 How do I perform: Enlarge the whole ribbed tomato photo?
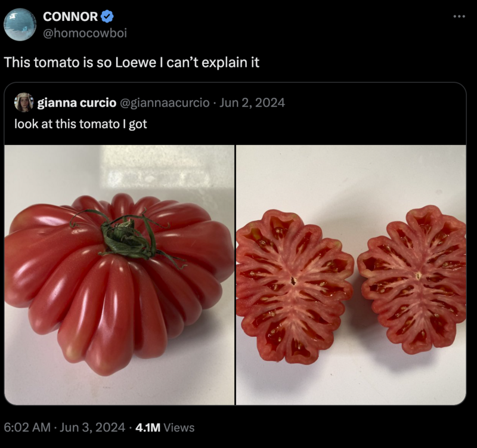[x=119, y=275]
